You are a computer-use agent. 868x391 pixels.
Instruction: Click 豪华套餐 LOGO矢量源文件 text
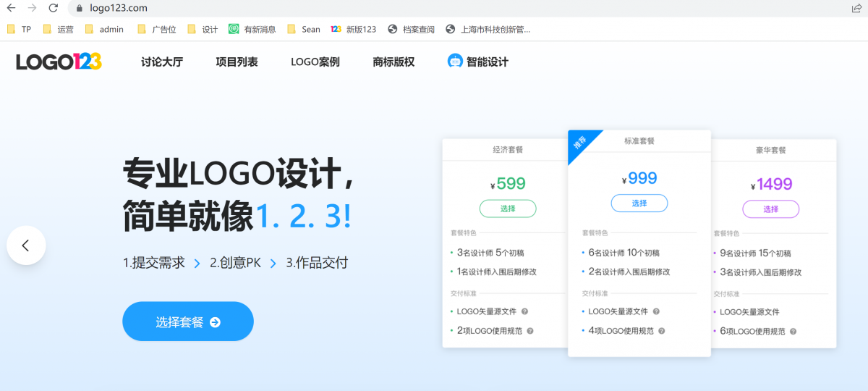click(x=749, y=312)
